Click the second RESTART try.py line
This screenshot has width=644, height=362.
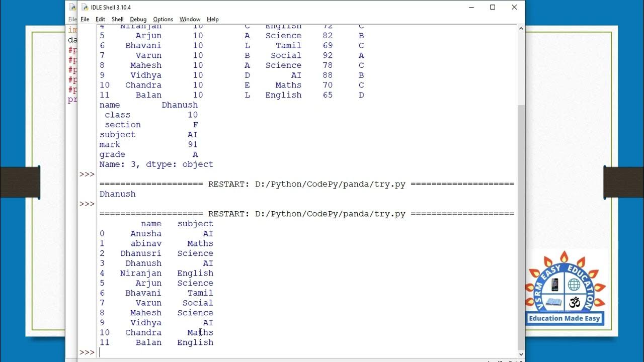307,214
